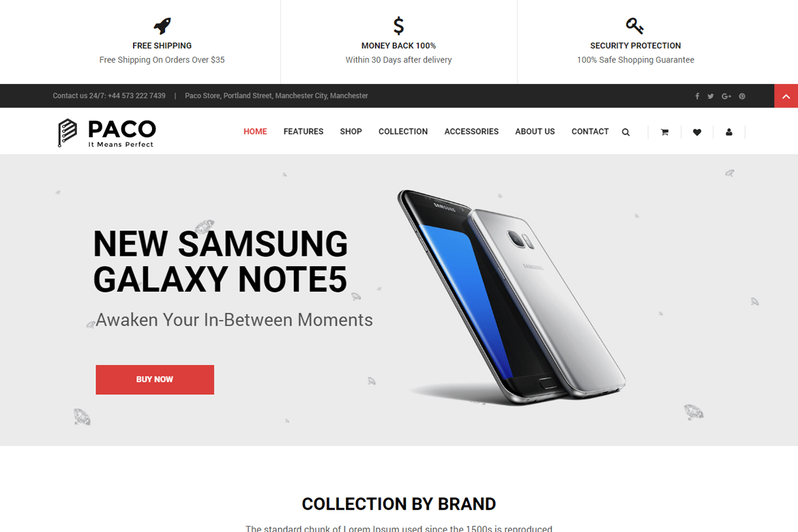Open the Shop menu
Image resolution: width=798 pixels, height=532 pixels.
pyautogui.click(x=351, y=132)
